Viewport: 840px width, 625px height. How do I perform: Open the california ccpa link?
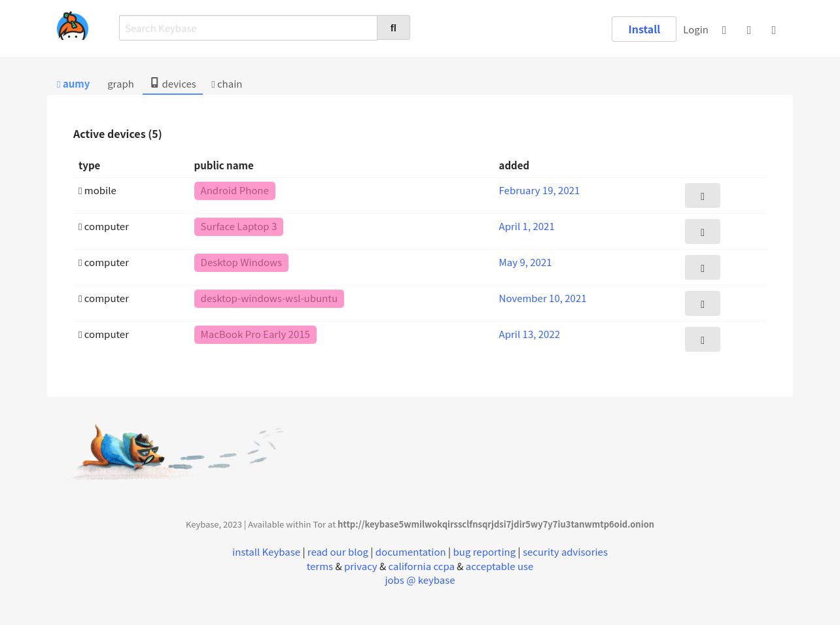[x=421, y=566]
